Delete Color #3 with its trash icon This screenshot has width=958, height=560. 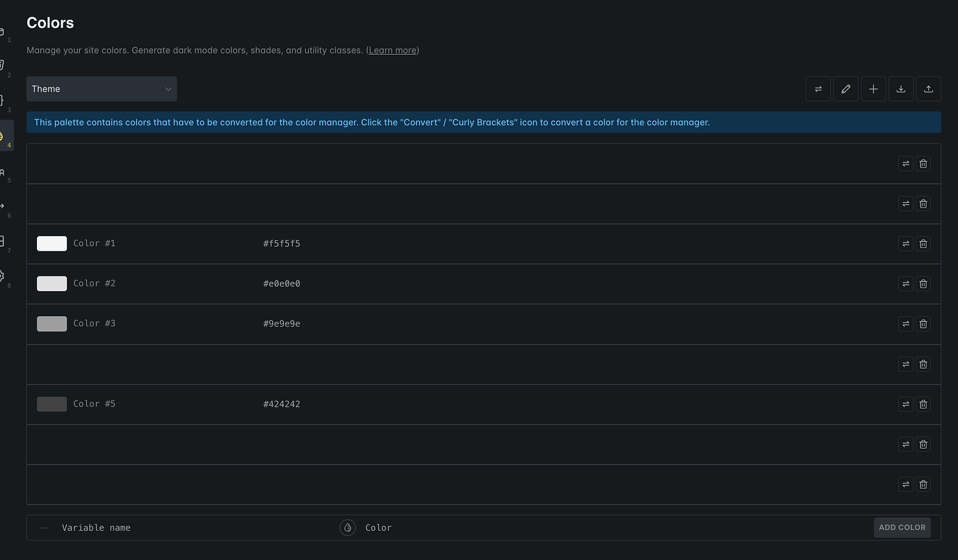click(923, 324)
